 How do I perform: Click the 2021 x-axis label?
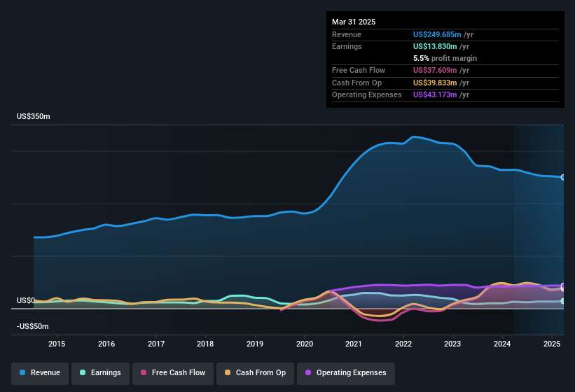[x=354, y=344]
